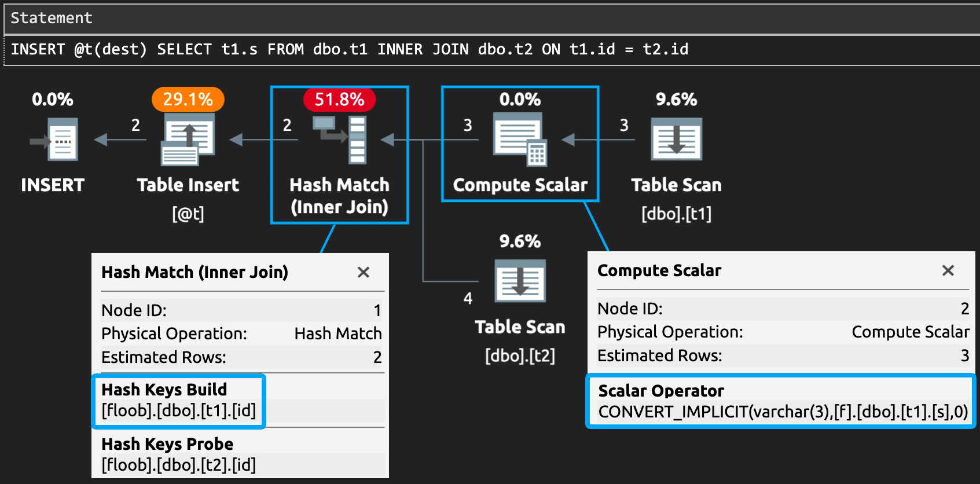The image size is (980, 484).
Task: Select the Table Scan [dbo].[t2] icon
Action: click(520, 281)
